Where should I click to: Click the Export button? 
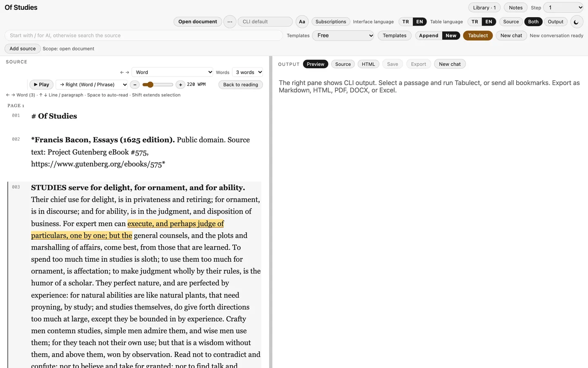[x=418, y=64]
